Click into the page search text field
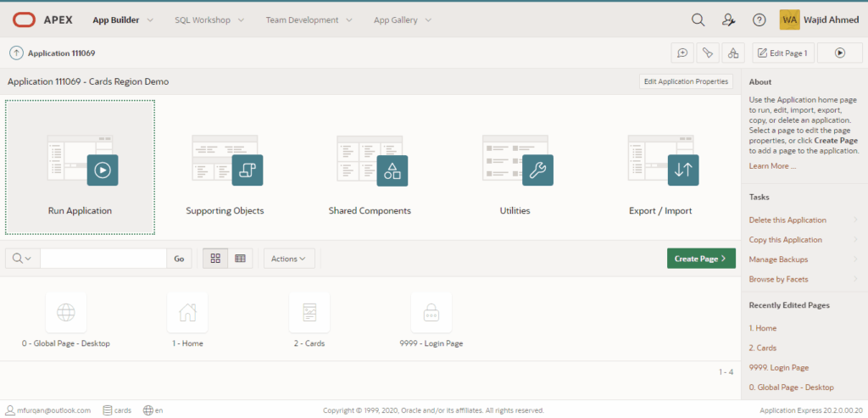This screenshot has width=868, height=418. tap(103, 259)
